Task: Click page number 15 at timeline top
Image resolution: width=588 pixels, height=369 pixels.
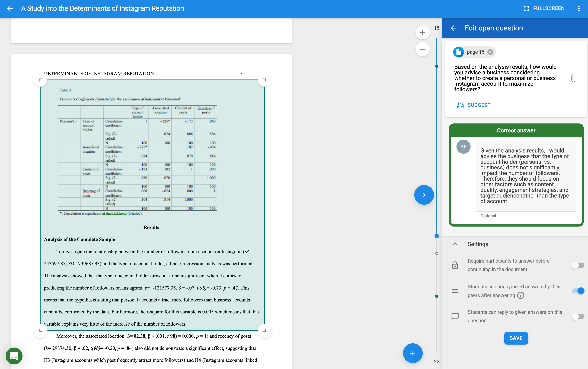Action: pyautogui.click(x=437, y=28)
